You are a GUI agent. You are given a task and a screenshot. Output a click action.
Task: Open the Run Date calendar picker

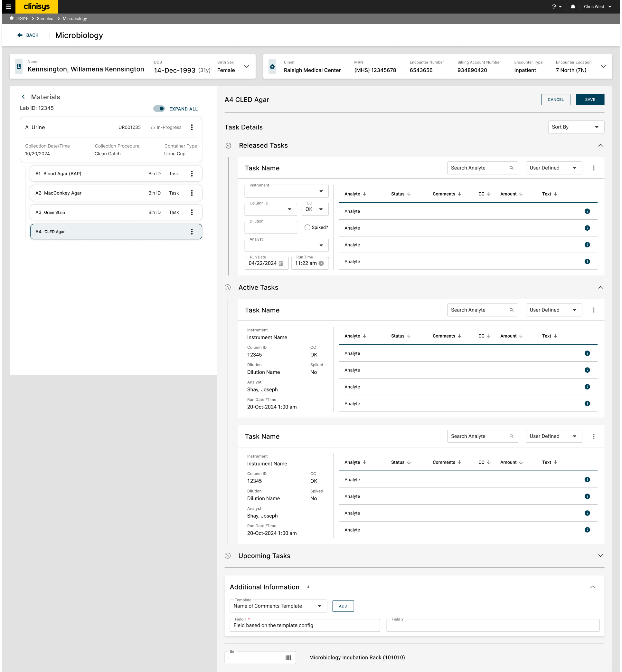click(281, 264)
